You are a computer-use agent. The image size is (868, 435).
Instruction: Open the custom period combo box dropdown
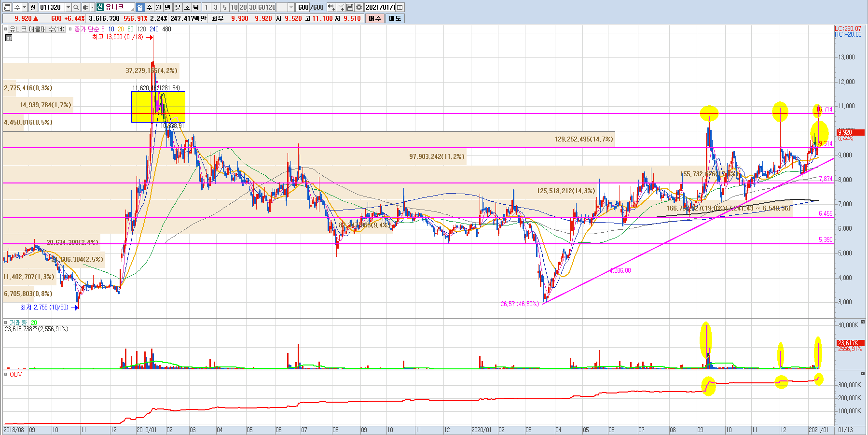coord(291,7)
